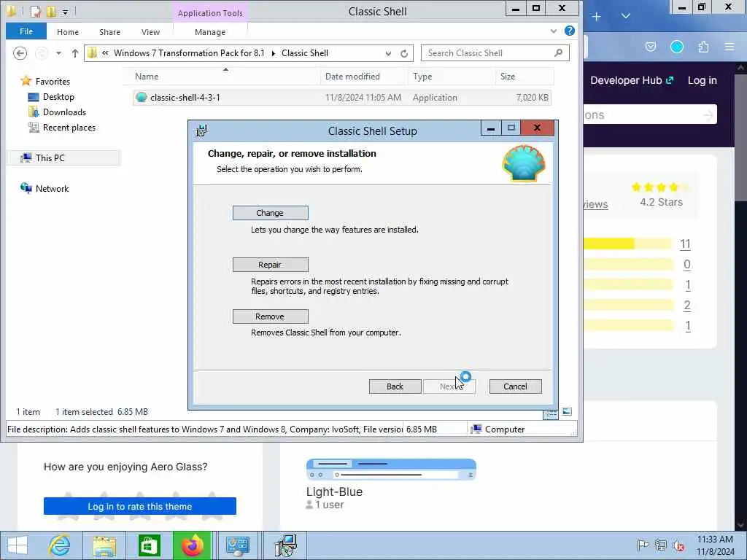The height and width of the screenshot is (560, 747).
Task: Switch Explorer to large icons view
Action: click(567, 411)
